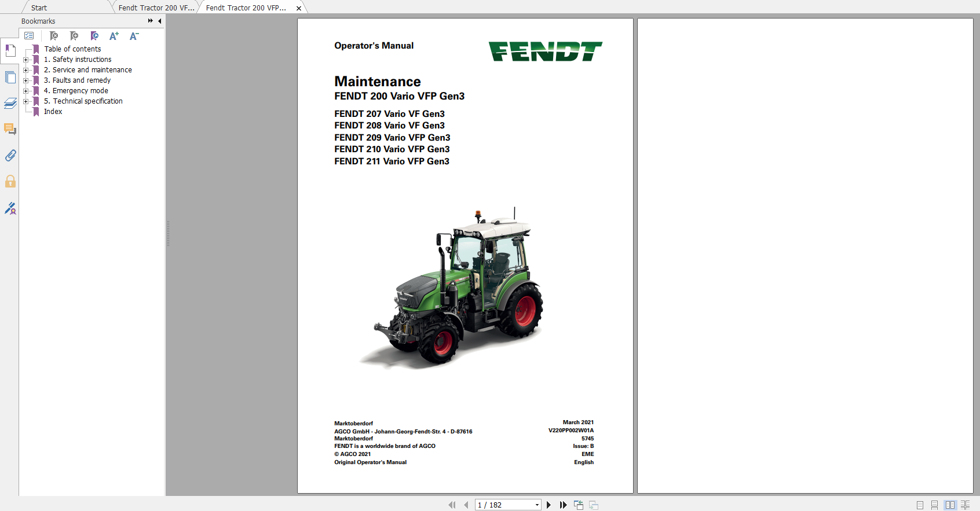
Task: Select the 5. Technical specification bookmark
Action: tap(83, 101)
